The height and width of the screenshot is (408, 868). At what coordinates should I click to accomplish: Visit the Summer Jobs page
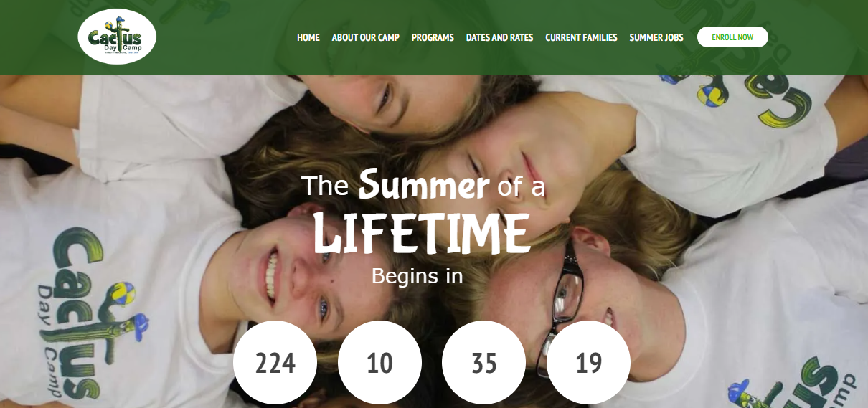pyautogui.click(x=656, y=37)
